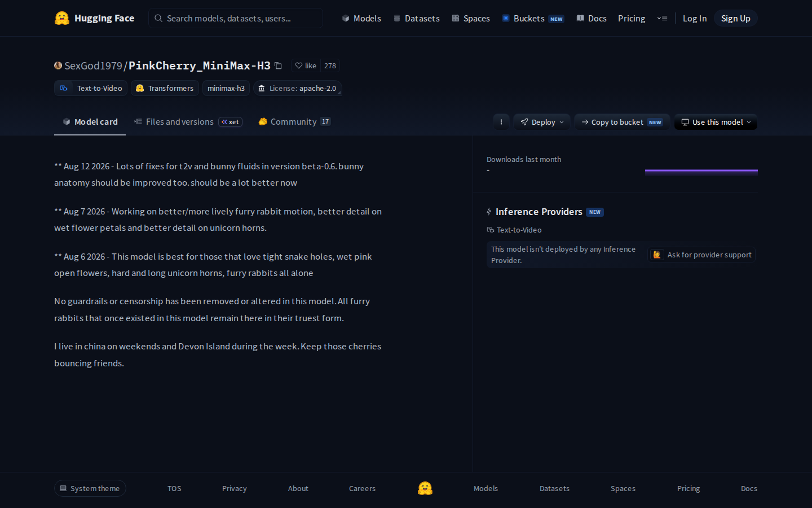812x508 pixels.
Task: Switch to Files and versions tab
Action: tap(188, 121)
